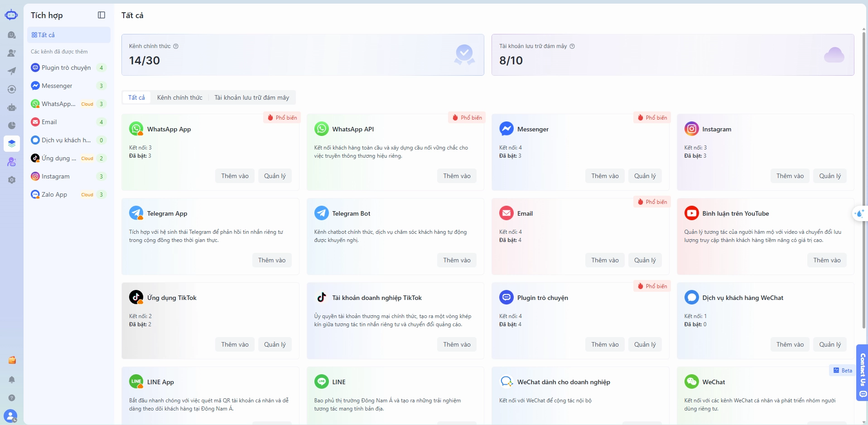Switch to Kênh chính thức tab

point(180,97)
